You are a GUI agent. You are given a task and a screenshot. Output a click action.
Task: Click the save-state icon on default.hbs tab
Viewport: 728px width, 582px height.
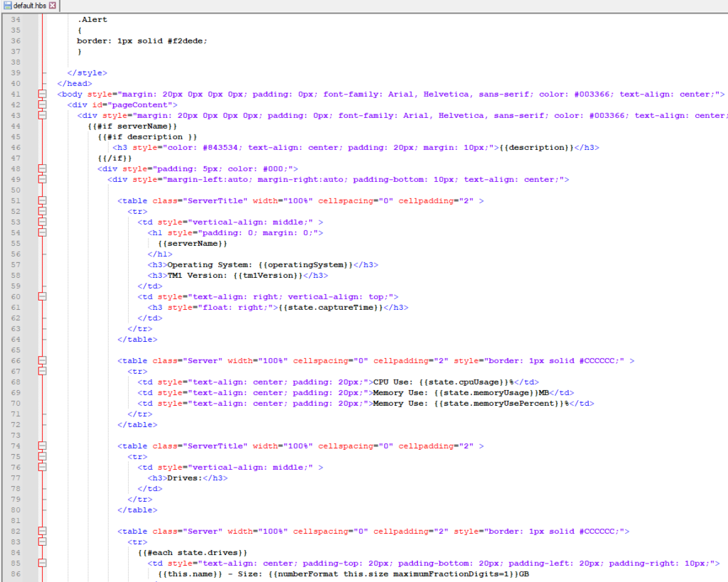click(x=7, y=6)
